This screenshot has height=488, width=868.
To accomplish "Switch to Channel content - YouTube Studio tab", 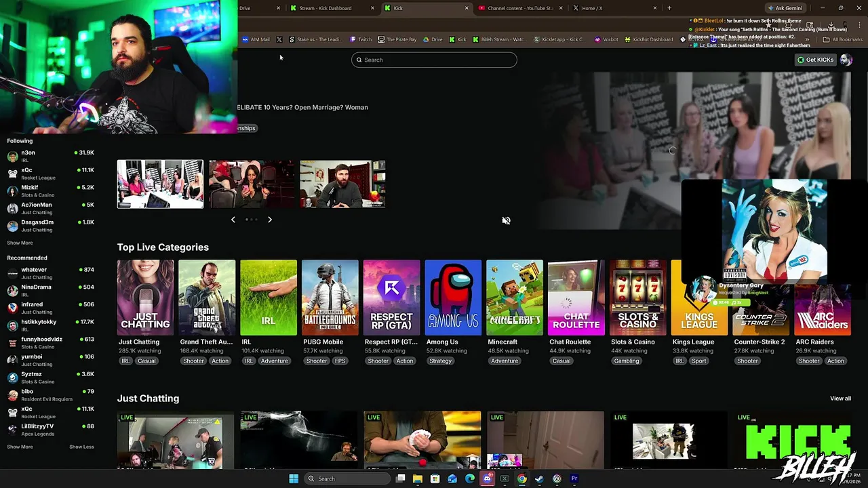I will [x=520, y=8].
